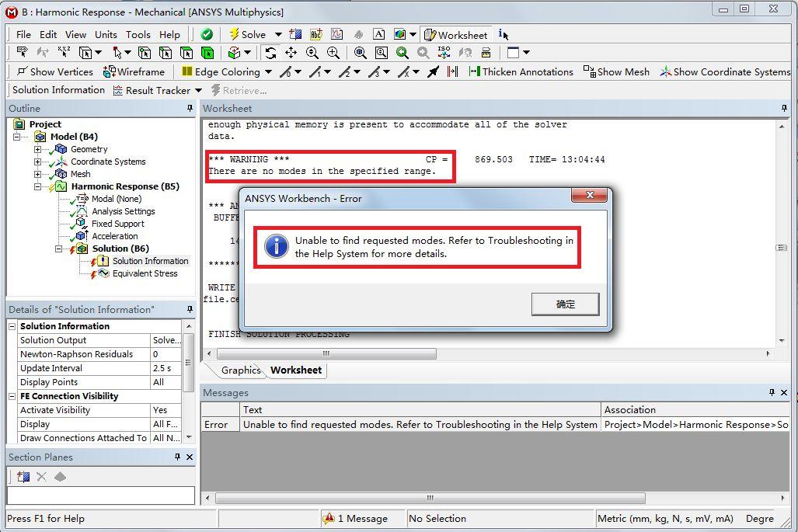Click the Box Zoom icon
798x532 pixels.
[x=382, y=53]
